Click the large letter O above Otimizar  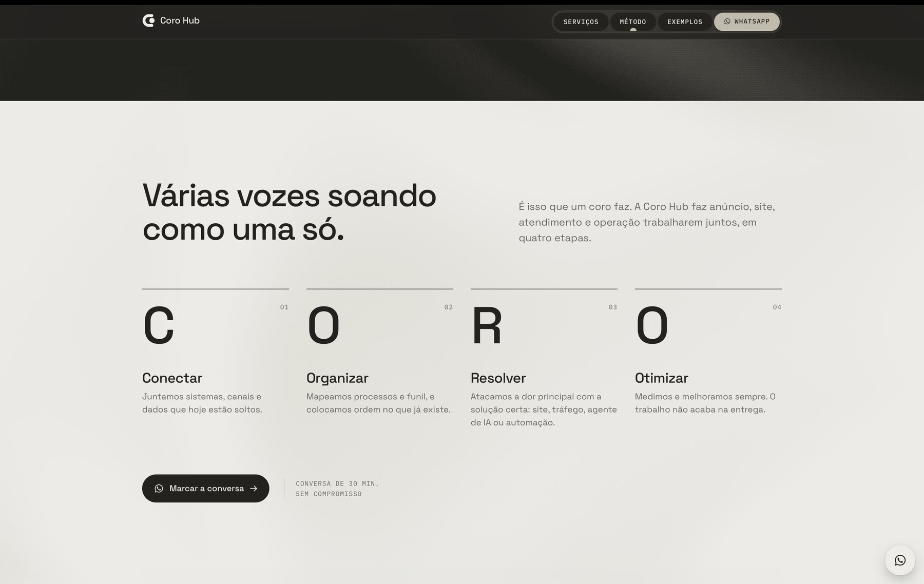tap(652, 325)
